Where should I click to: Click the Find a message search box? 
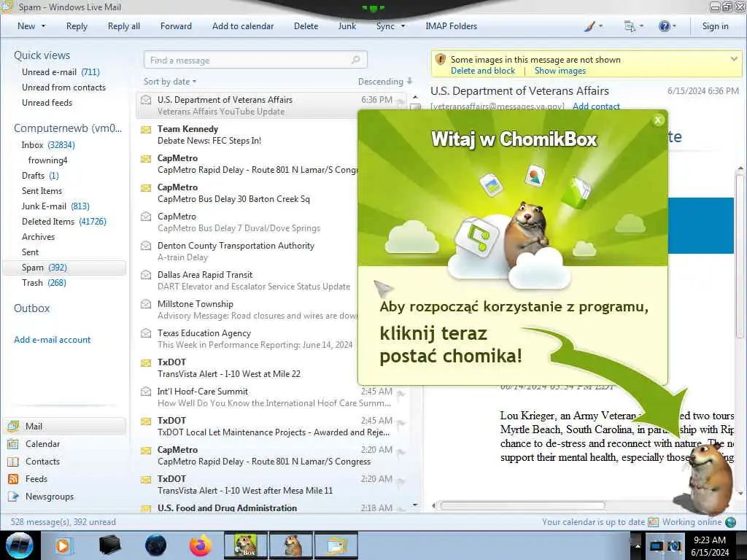point(255,60)
